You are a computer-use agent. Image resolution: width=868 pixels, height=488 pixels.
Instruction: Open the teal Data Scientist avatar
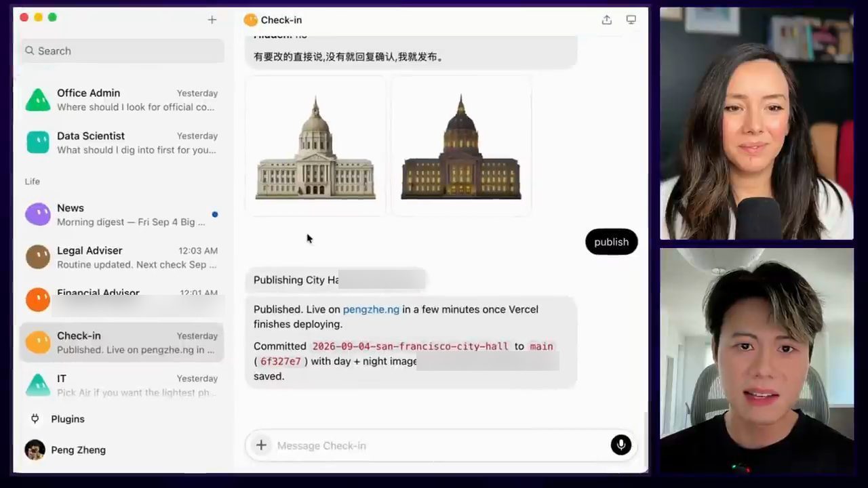[x=38, y=142]
